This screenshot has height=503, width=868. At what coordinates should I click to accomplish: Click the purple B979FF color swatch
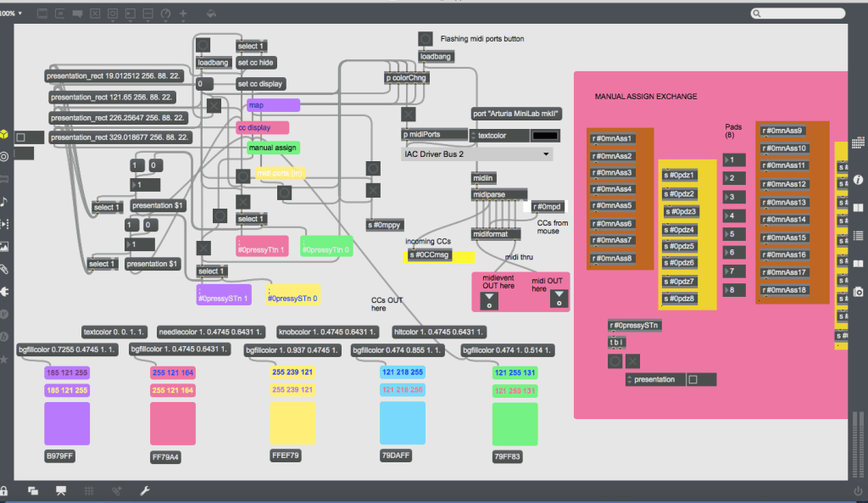67,423
